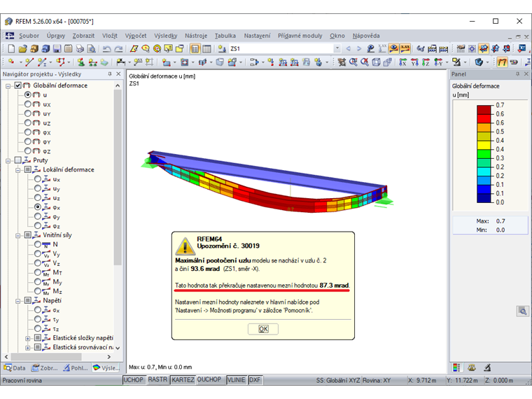Redo the last action

pyautogui.click(x=118, y=48)
